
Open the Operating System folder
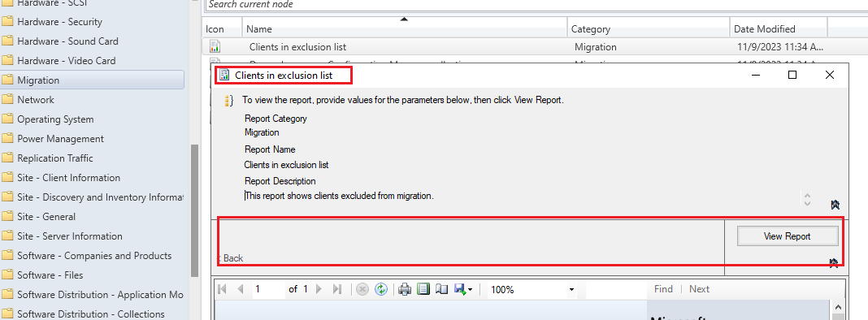coord(55,119)
